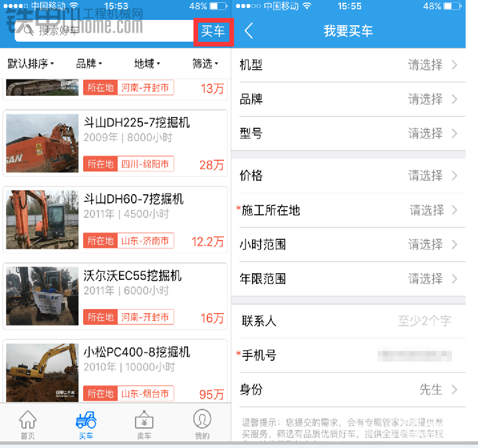Open the 品牌 filter dropdown

coord(89,64)
